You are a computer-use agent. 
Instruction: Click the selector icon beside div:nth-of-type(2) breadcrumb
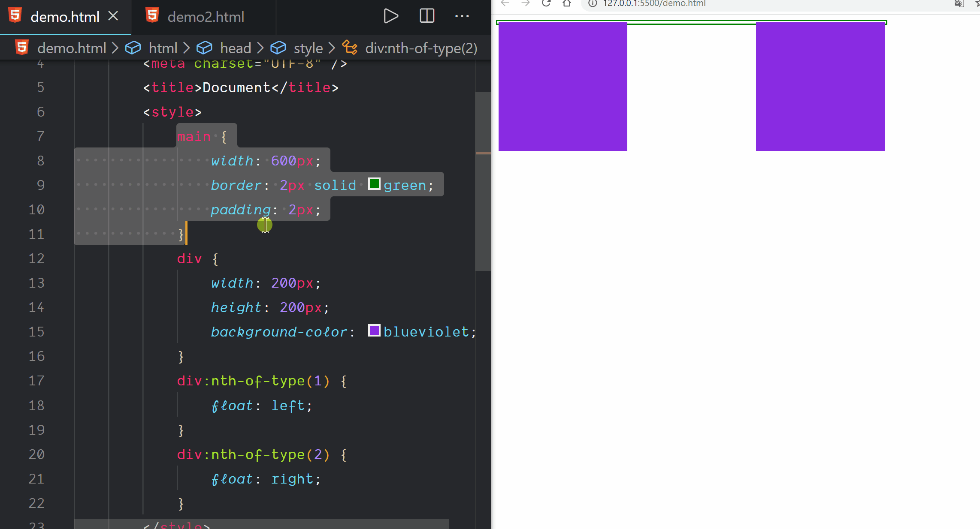tap(350, 48)
